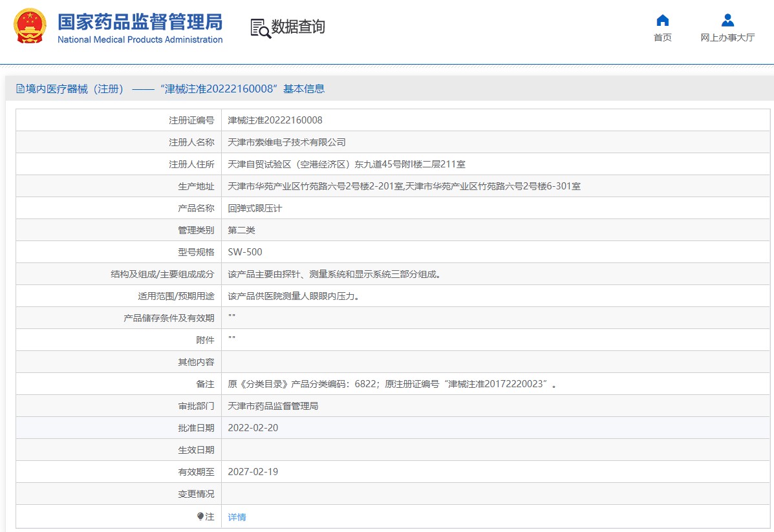Image resolution: width=774 pixels, height=532 pixels.
Task: Select registrant name 天津市索维电子技术有限公司
Action: 287,142
